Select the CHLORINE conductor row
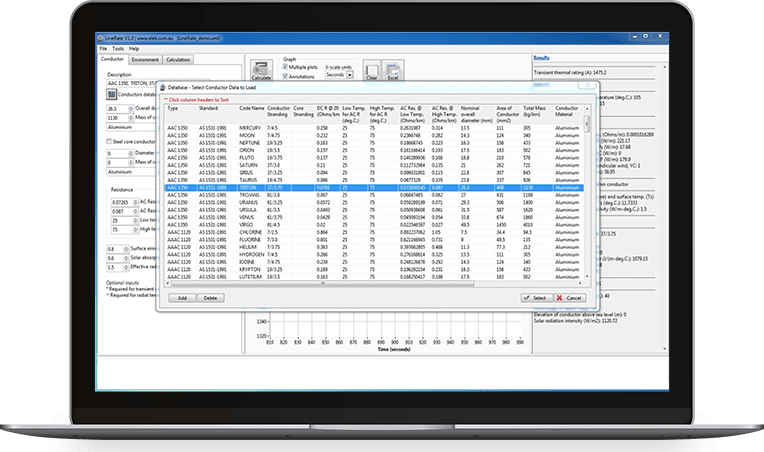This screenshot has height=452, width=764. point(374,232)
